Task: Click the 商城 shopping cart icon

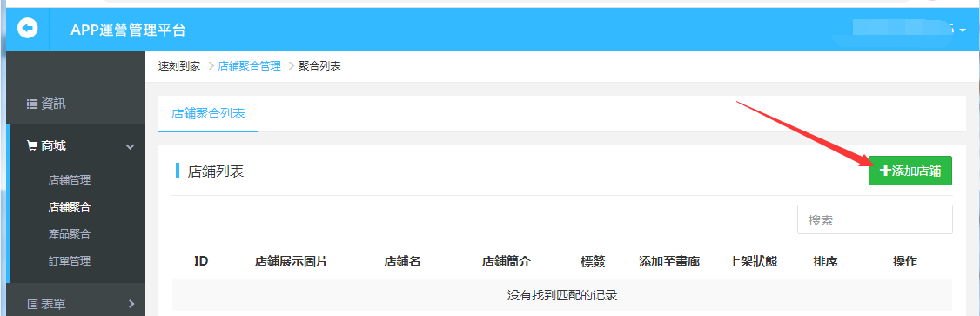Action: (x=32, y=145)
